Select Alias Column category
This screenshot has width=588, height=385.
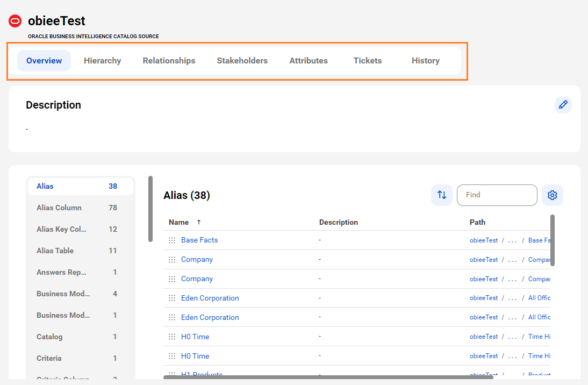click(80, 208)
